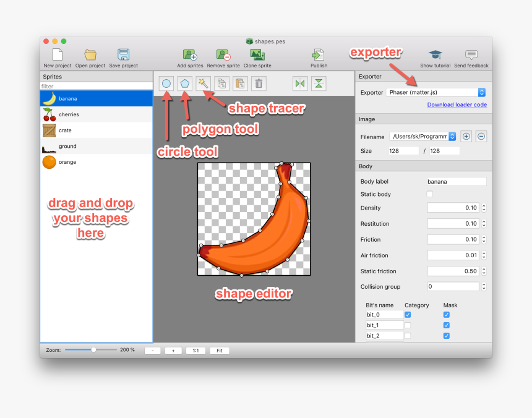Click the Fit zoom button

click(220, 351)
